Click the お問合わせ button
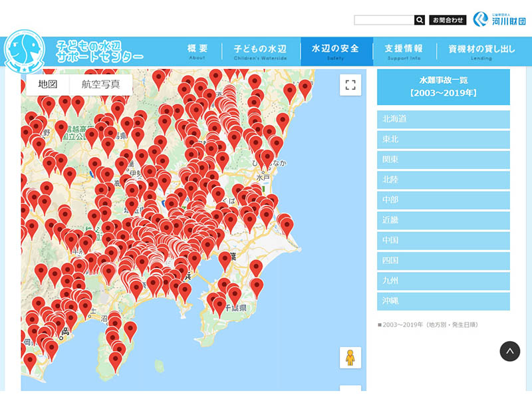 coord(448,20)
